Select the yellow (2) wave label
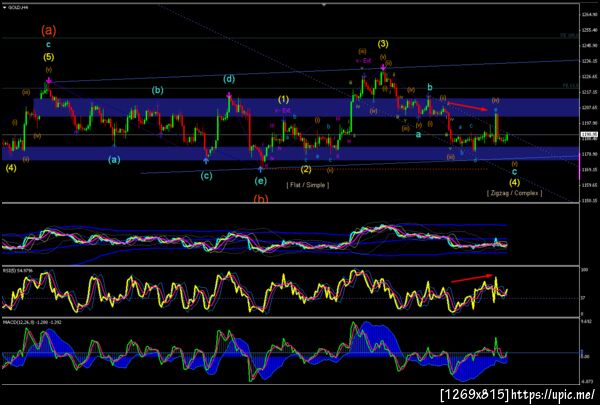600x405 pixels. click(x=306, y=169)
